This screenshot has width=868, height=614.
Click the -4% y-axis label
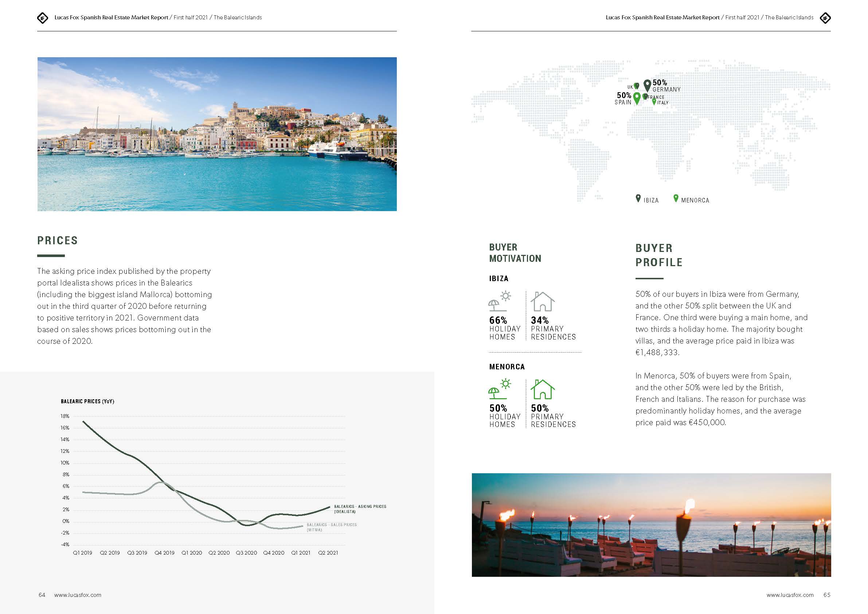click(65, 544)
